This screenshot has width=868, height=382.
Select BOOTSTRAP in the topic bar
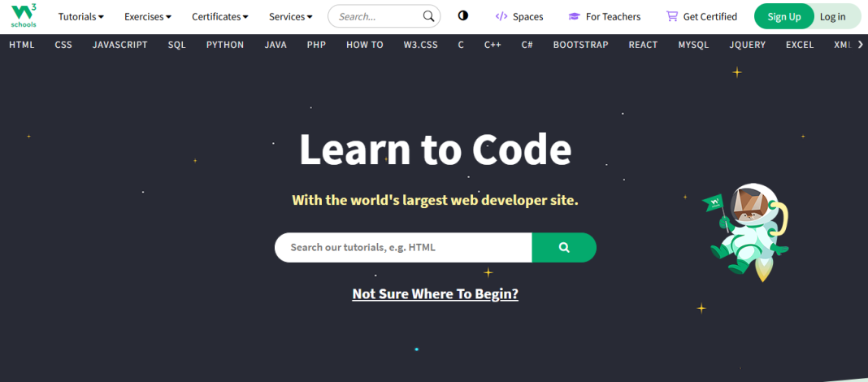tap(580, 45)
